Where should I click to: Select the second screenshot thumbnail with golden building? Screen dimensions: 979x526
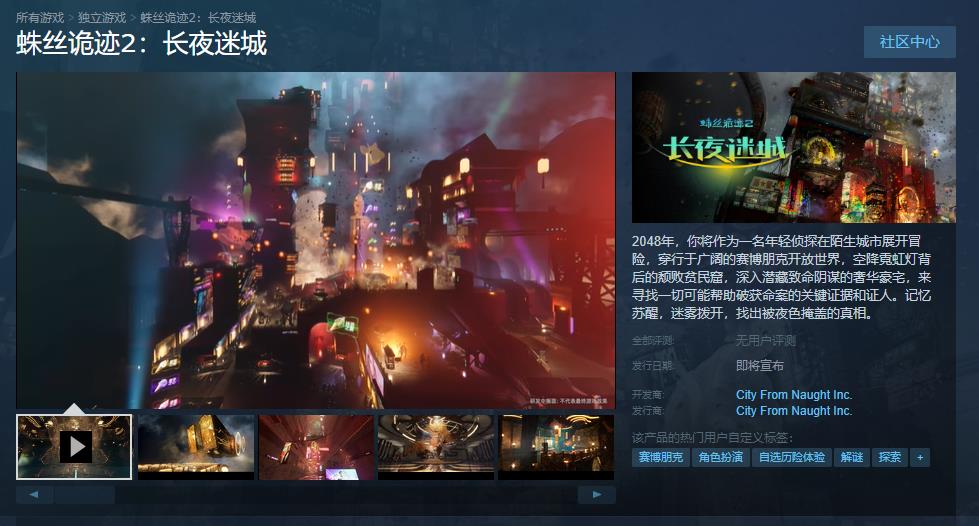195,447
